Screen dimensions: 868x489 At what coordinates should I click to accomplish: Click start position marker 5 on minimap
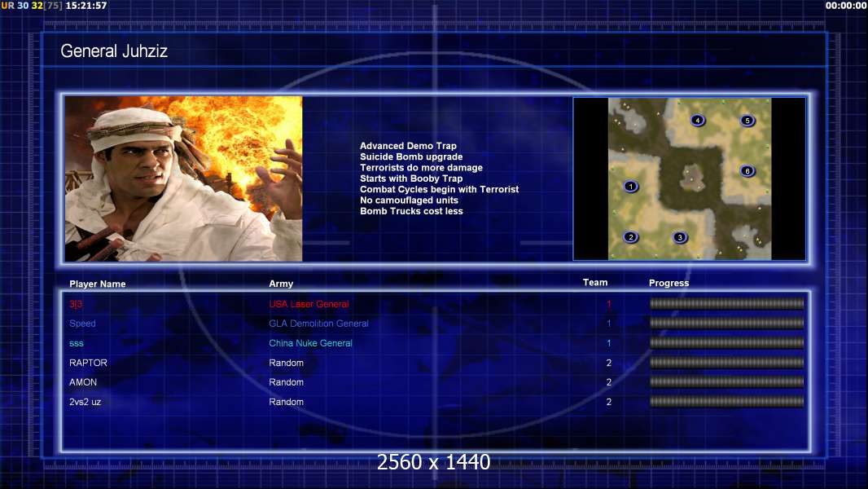pyautogui.click(x=747, y=120)
